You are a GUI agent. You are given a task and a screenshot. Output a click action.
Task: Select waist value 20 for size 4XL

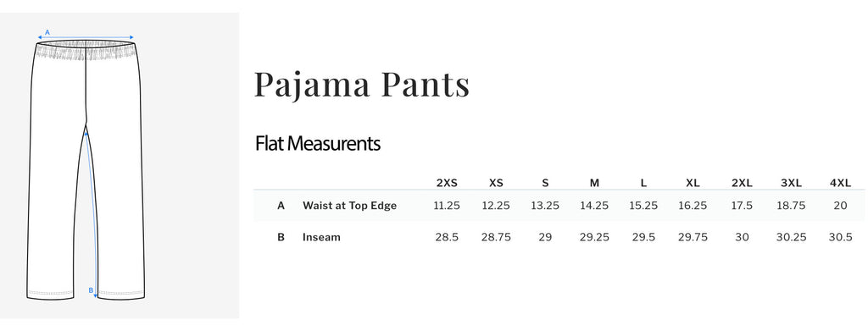[x=840, y=206]
